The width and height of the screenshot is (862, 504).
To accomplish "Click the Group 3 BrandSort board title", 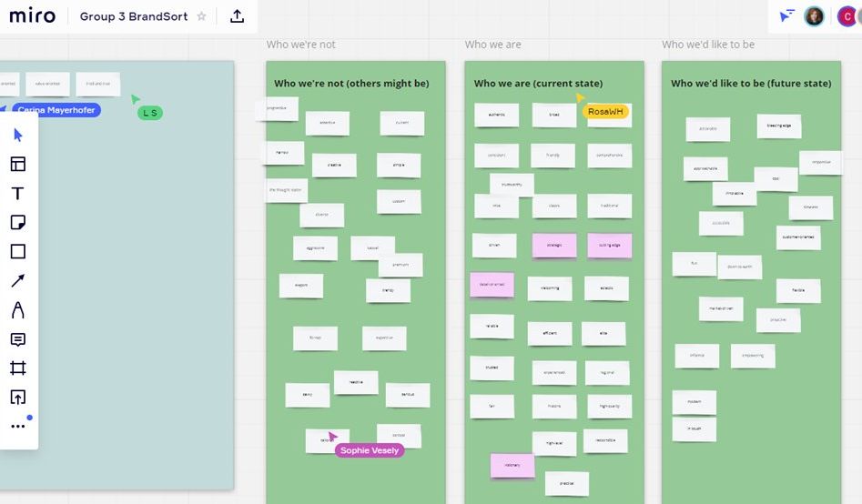I will pos(134,16).
